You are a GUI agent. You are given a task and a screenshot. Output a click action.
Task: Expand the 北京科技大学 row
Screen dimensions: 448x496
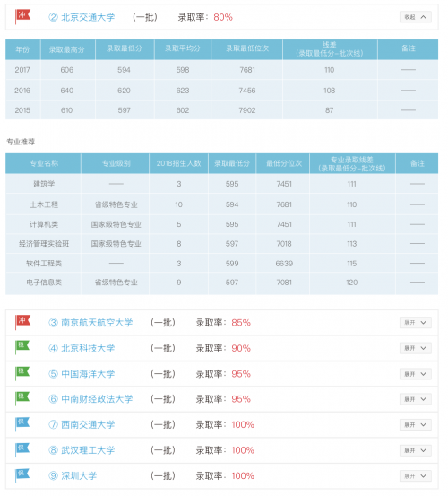click(415, 348)
